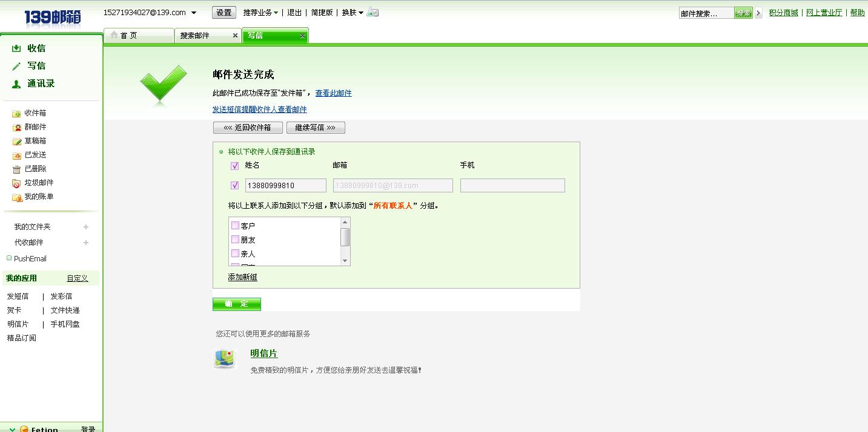Click the home icon on 首页 tab
The image size is (868, 432).
[x=113, y=35]
